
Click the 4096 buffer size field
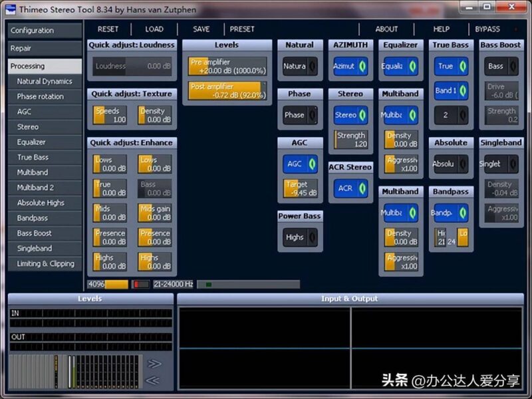click(x=98, y=283)
